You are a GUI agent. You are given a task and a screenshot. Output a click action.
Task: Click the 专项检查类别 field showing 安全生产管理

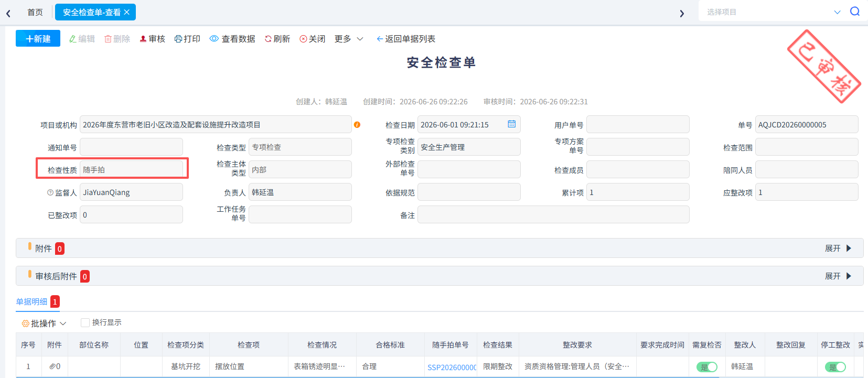469,147
